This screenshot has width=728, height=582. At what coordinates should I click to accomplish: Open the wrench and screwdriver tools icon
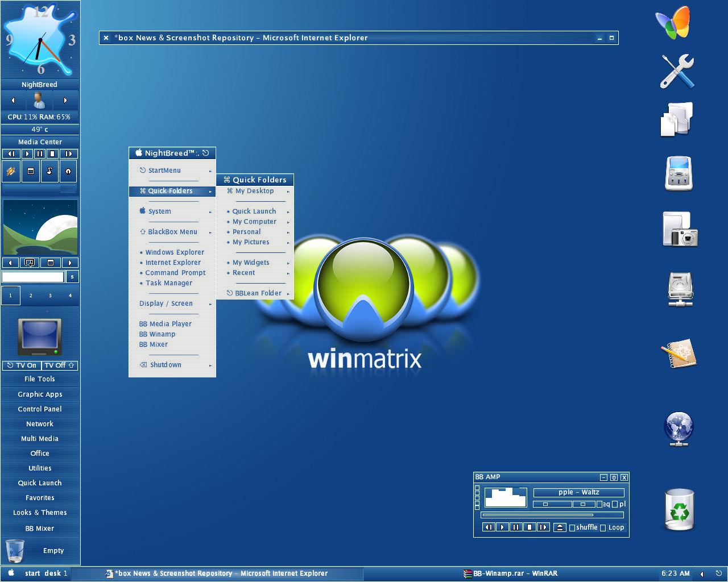677,71
